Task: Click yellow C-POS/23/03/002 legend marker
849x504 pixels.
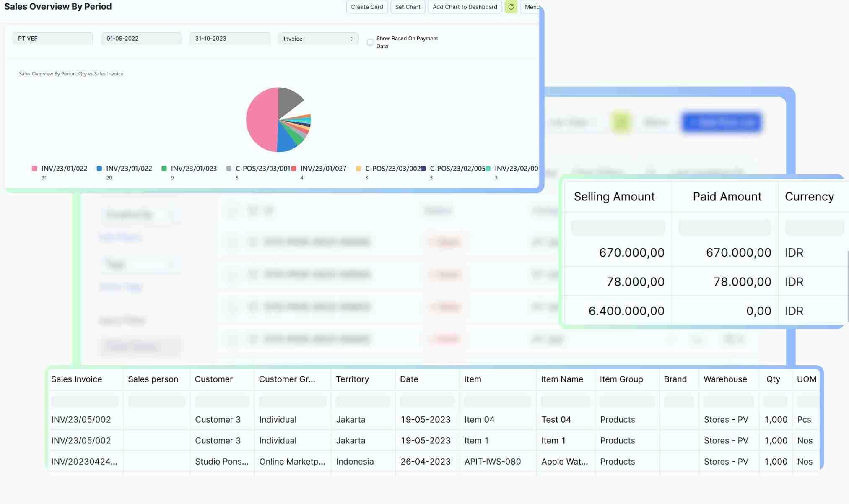Action: click(358, 169)
